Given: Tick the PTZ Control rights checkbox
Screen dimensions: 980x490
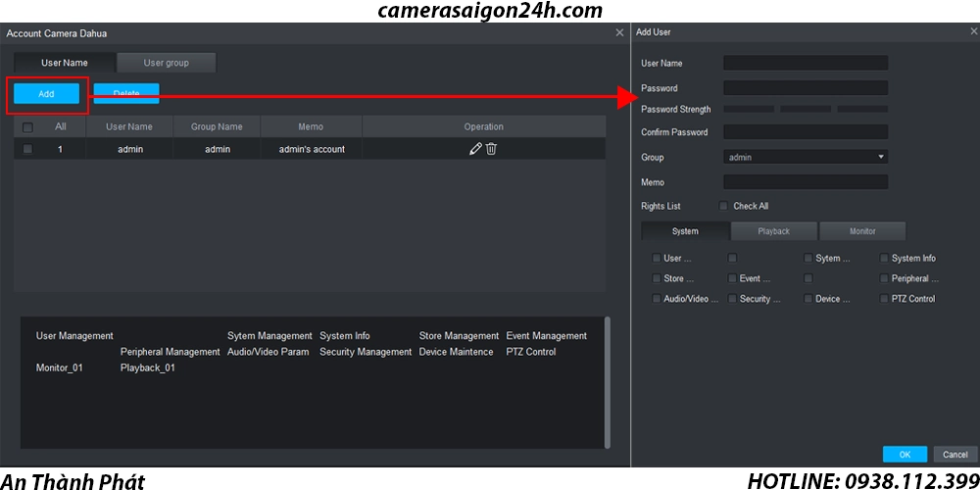Looking at the screenshot, I should point(884,299).
